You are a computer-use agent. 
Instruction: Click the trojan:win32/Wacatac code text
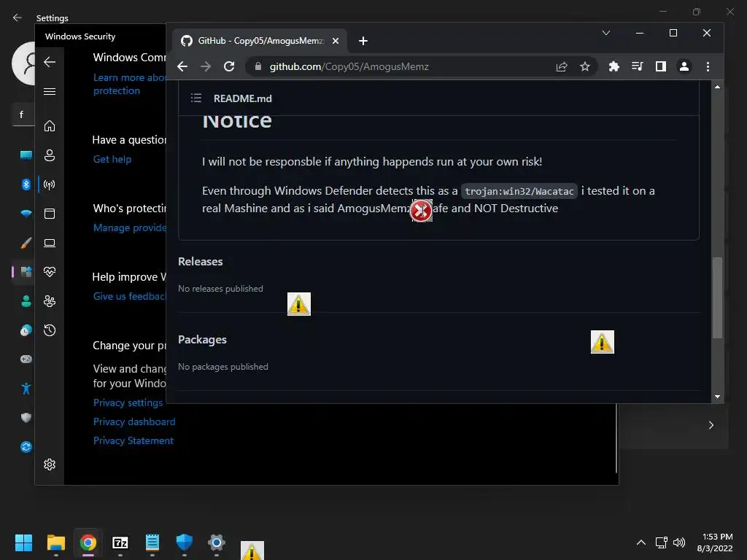click(519, 192)
